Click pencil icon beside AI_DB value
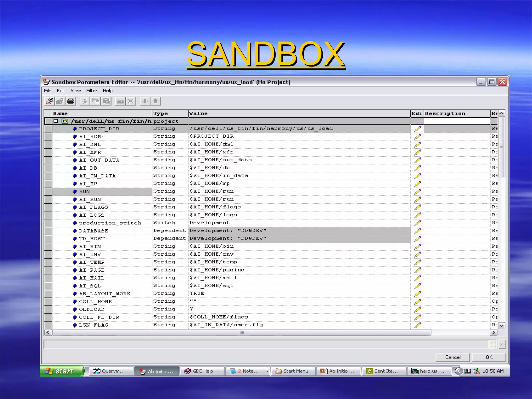532x399 pixels. pyautogui.click(x=418, y=168)
